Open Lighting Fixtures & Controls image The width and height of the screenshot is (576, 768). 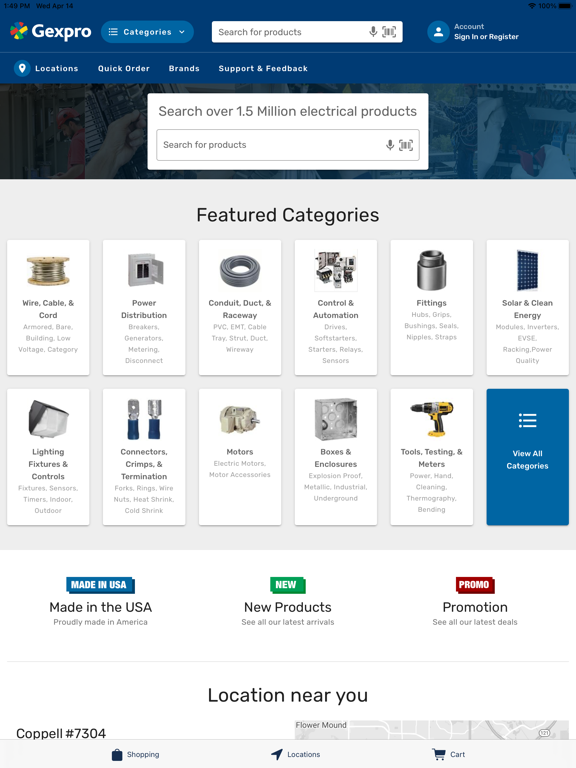coord(48,419)
